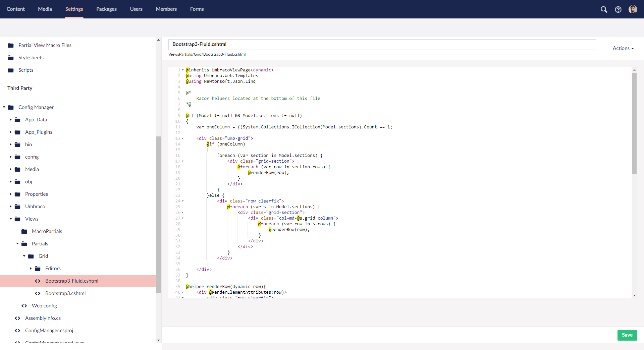
Task: Click the Config Manager folder icon
Action: click(x=11, y=107)
